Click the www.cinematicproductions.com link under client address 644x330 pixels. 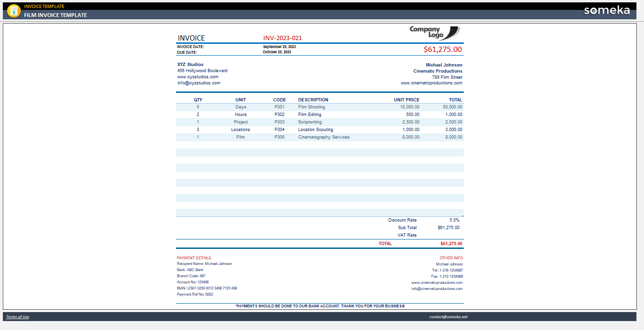432,83
